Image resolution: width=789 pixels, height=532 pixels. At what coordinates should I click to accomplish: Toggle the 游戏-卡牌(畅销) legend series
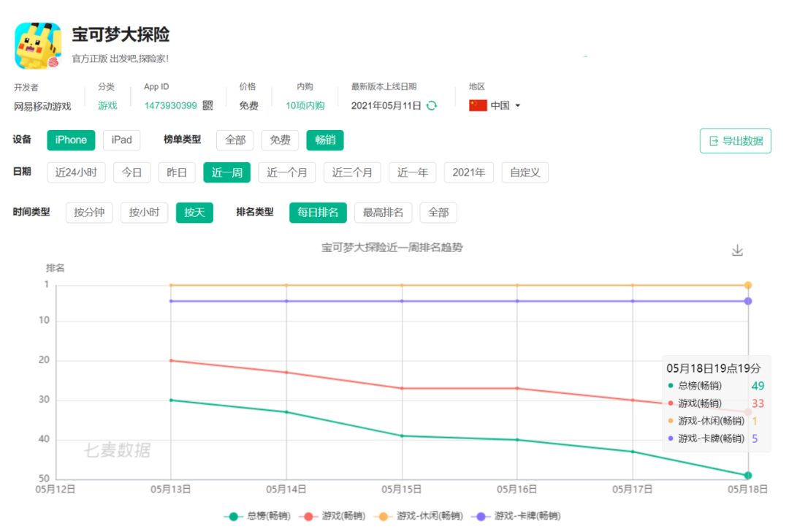click(x=517, y=516)
